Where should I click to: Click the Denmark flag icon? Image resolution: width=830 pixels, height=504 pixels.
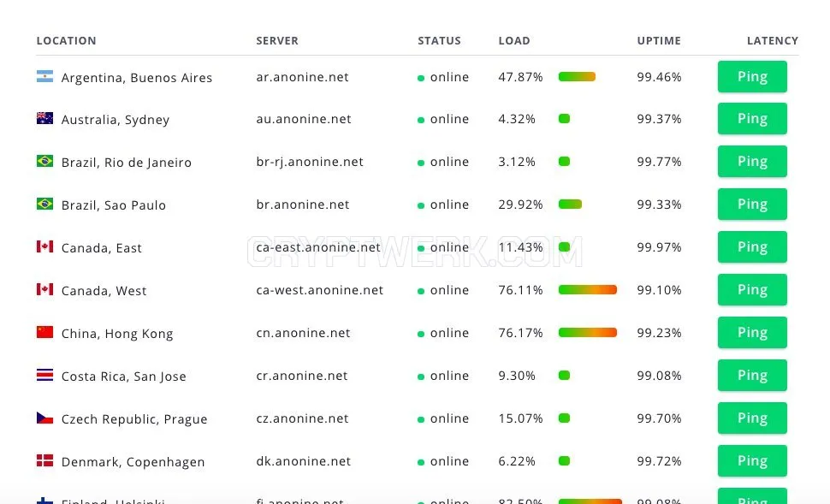pyautogui.click(x=45, y=460)
